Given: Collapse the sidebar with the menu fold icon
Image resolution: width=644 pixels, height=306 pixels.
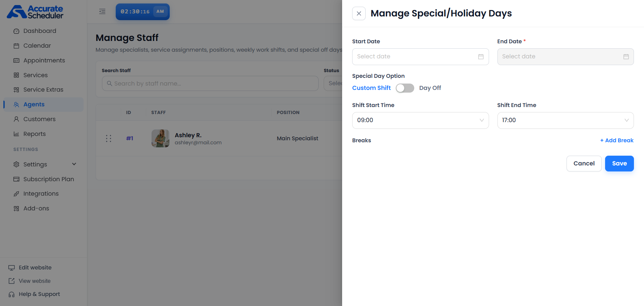Looking at the screenshot, I should pyautogui.click(x=102, y=11).
